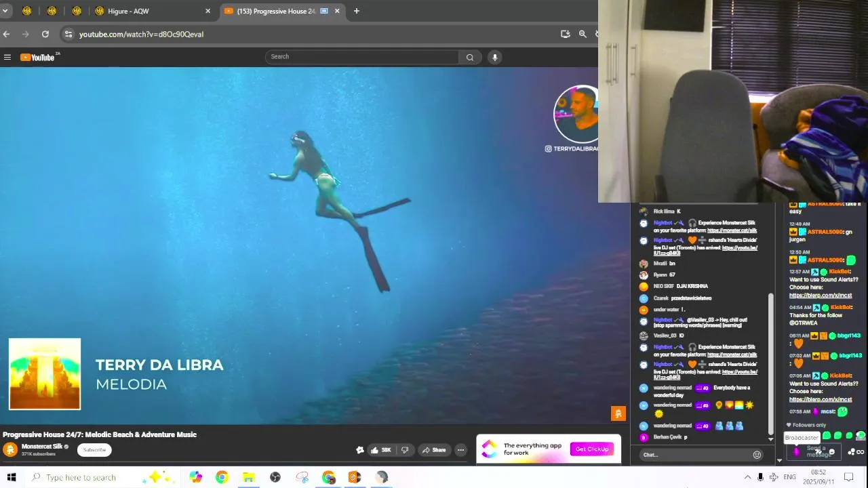Open OBS Studio from the taskbar
The height and width of the screenshot is (488, 868).
(x=275, y=477)
